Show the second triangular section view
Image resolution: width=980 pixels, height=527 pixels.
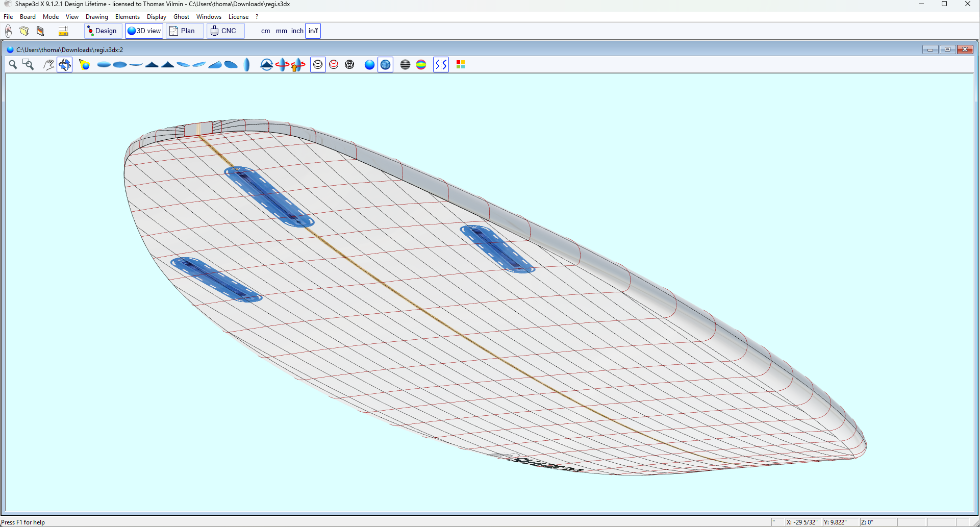(167, 64)
